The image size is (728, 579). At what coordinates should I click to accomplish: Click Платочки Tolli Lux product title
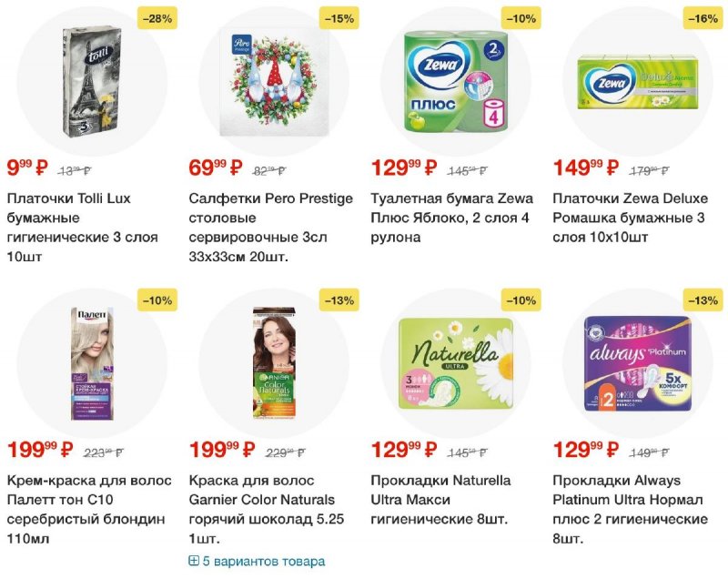click(x=83, y=228)
